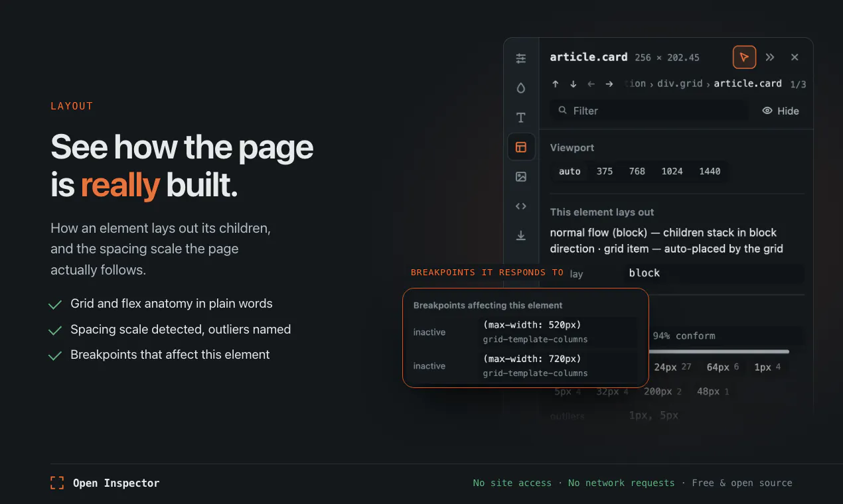Click the Filter search field
Image resolution: width=843 pixels, height=504 pixels.
649,111
